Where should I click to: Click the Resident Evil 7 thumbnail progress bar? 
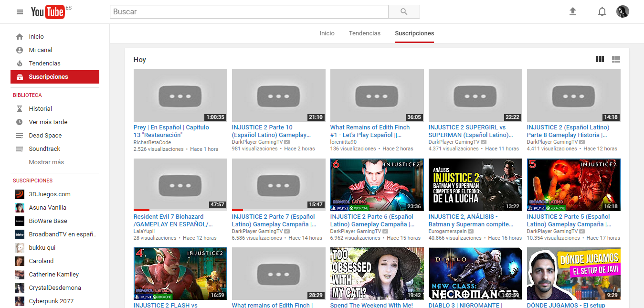180,210
